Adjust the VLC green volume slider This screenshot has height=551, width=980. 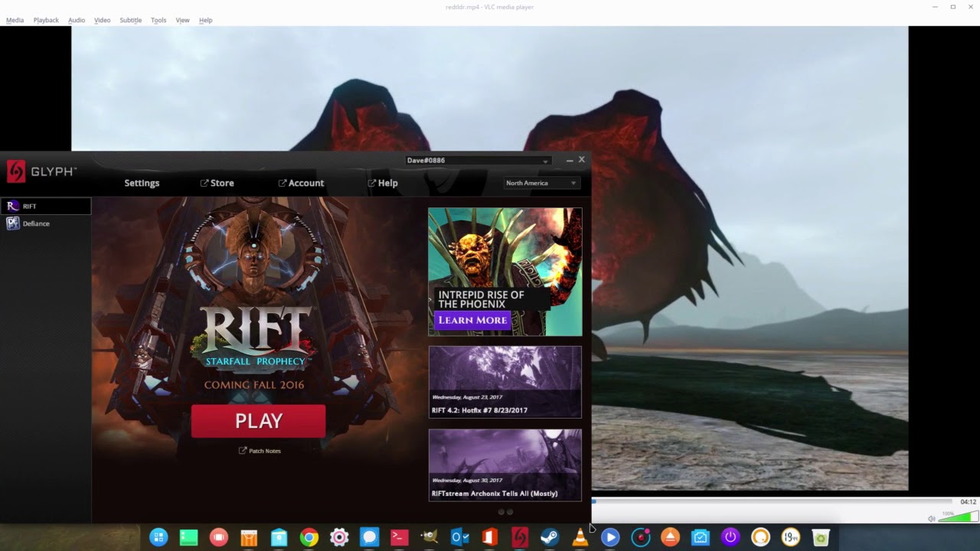[x=957, y=517]
